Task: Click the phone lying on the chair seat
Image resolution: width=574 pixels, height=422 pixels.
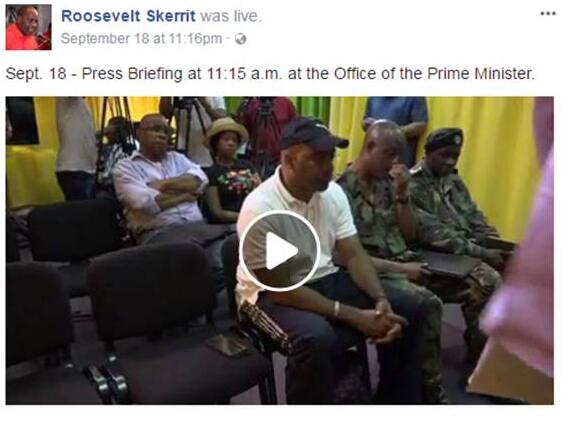Action: click(x=227, y=344)
